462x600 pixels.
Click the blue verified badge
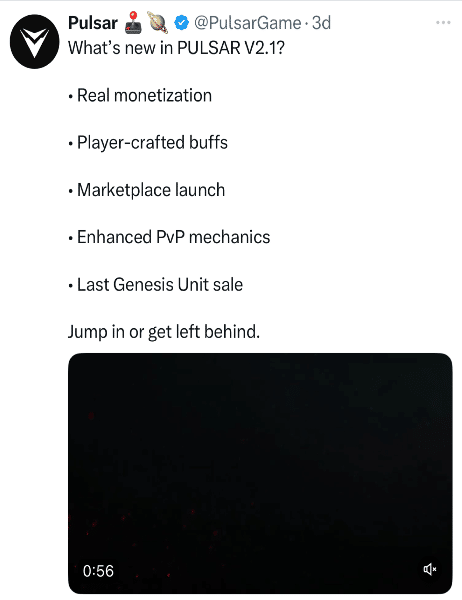181,23
